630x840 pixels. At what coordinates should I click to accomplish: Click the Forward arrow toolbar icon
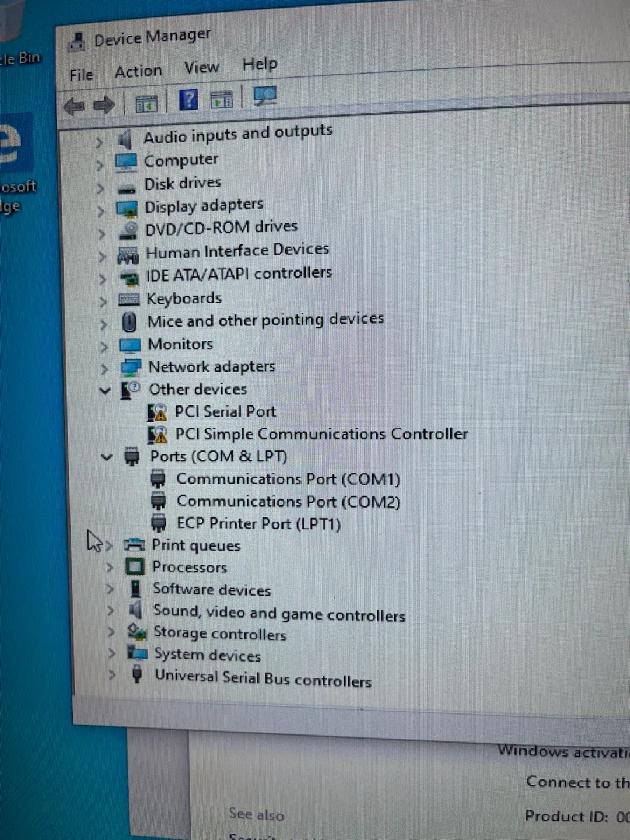pos(104,106)
